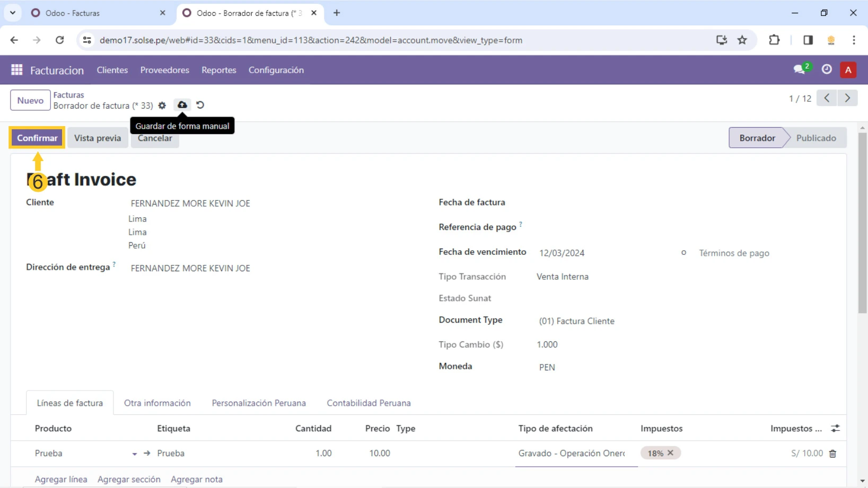Open the clock activities icon

(x=826, y=69)
